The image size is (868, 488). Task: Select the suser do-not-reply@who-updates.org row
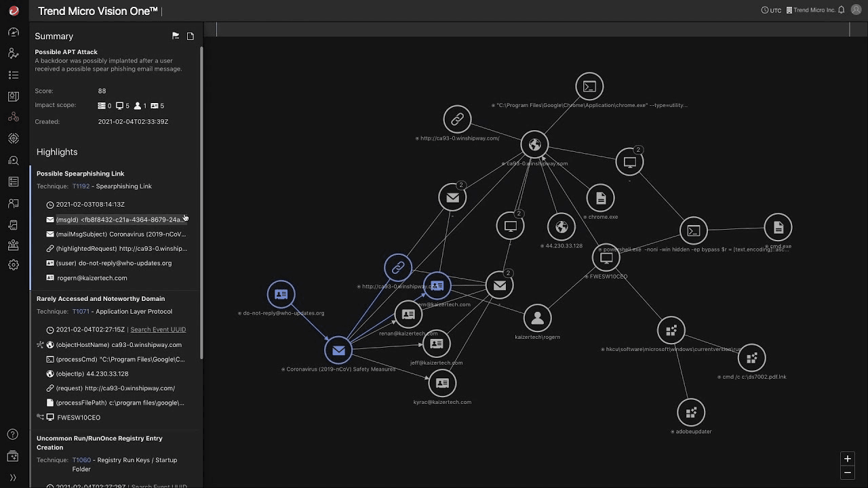coord(109,263)
